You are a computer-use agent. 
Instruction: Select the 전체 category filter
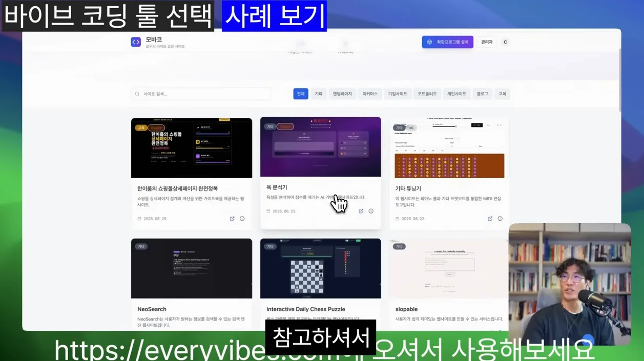point(301,94)
